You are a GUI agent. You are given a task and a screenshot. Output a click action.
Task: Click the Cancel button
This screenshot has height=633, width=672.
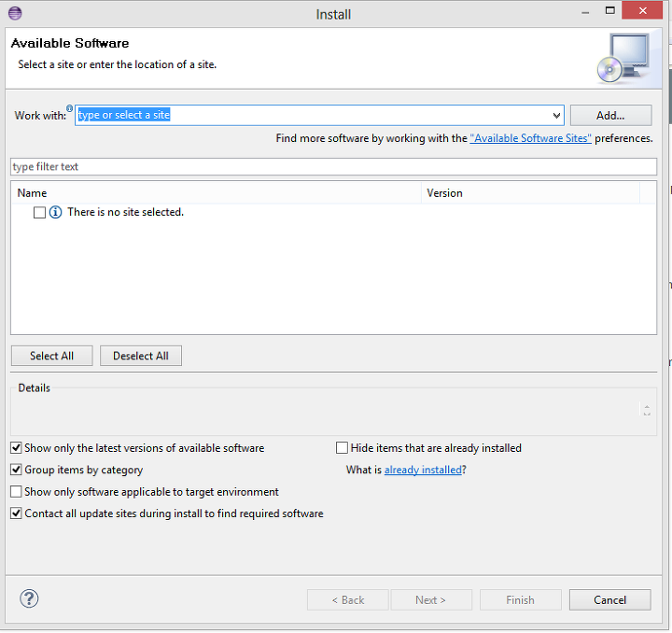click(609, 600)
